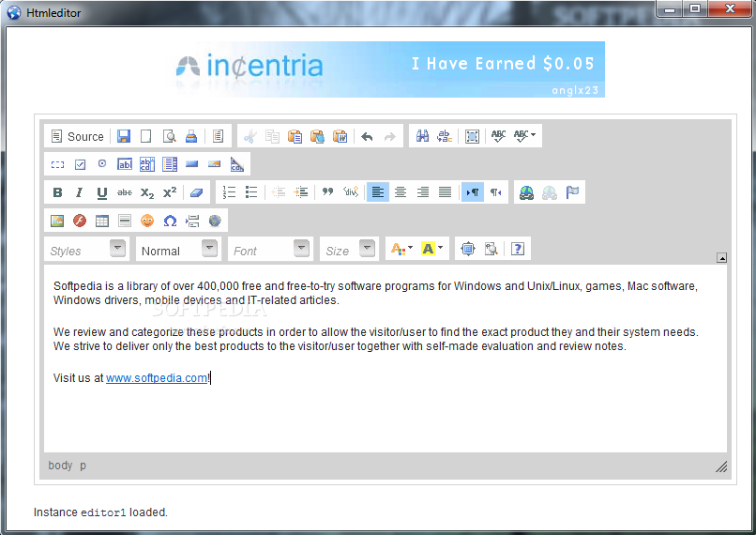Insert a Special Character omega
Screen dimensions: 756x535
coord(170,221)
